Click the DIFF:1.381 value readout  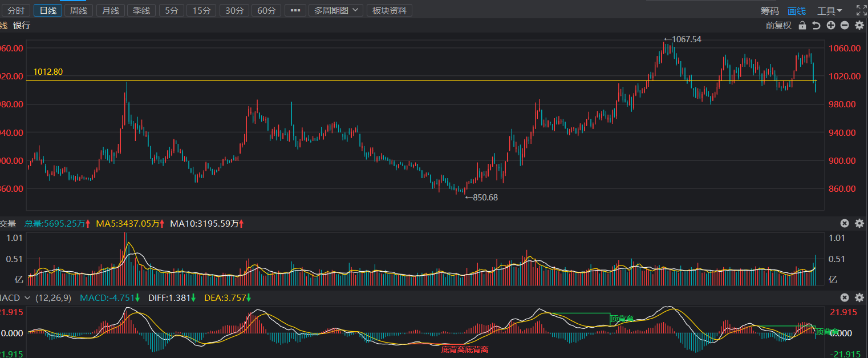(x=172, y=297)
